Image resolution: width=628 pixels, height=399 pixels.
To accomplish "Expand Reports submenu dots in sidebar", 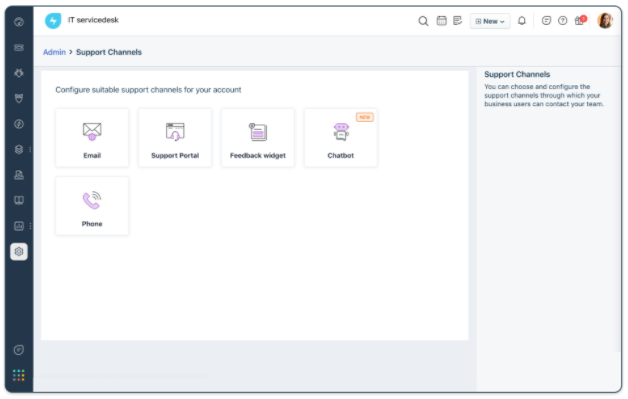I will 30,226.
